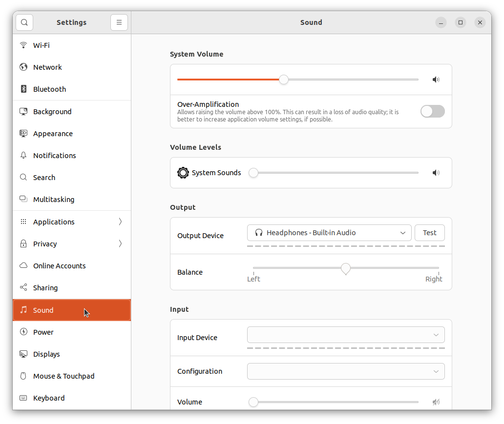Toggle the muted input volume speaker icon

436,402
